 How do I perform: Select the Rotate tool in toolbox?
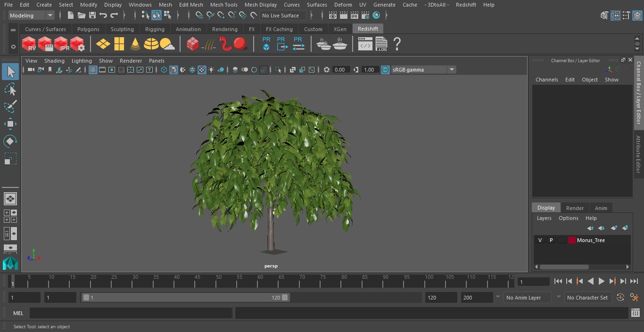[x=10, y=141]
